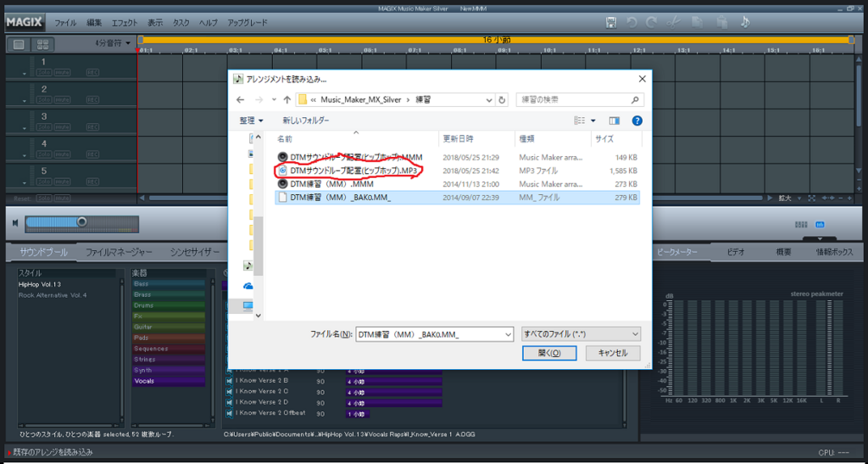Image resolution: width=868 pixels, height=464 pixels.
Task: Toggle the preview pane icon in dialog
Action: point(614,120)
